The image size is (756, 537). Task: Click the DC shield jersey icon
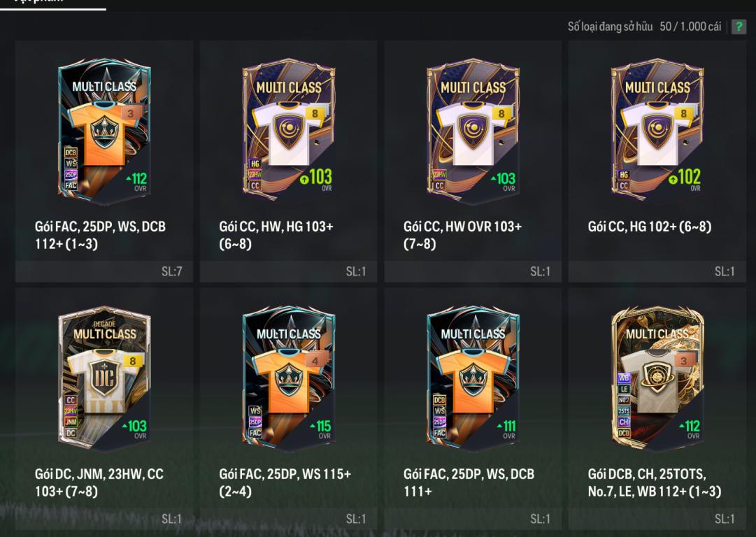(104, 381)
